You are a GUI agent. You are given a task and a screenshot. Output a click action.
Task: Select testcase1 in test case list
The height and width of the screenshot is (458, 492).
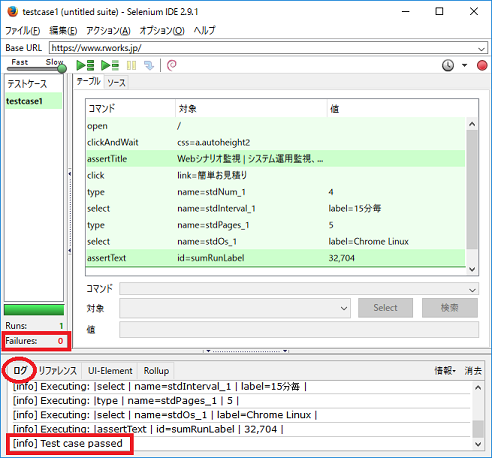(x=33, y=101)
